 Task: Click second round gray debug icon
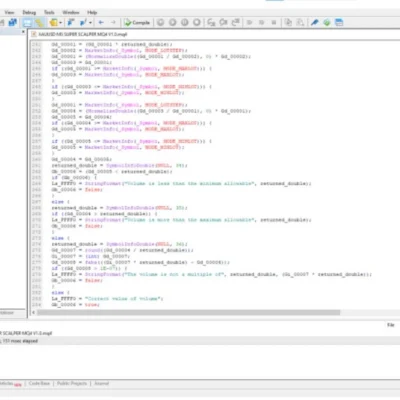(x=173, y=22)
